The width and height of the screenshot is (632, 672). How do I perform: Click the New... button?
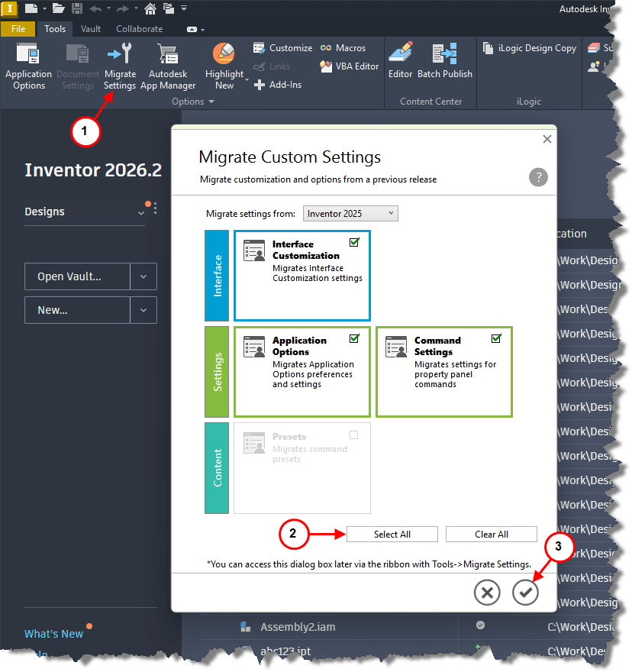click(77, 310)
